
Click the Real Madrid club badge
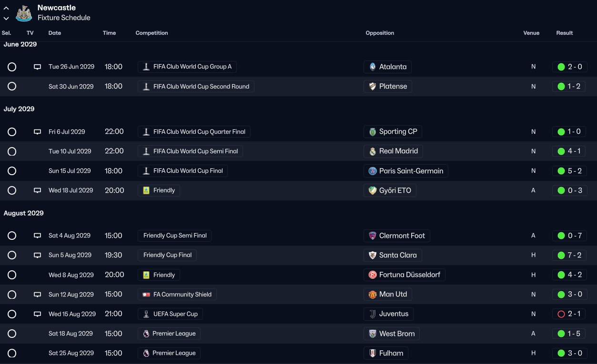[373, 151]
